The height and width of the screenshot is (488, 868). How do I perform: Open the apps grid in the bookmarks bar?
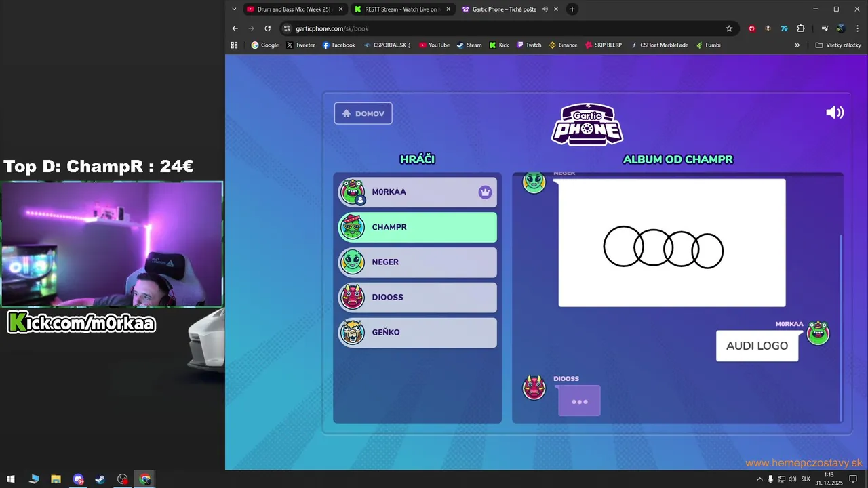tap(235, 45)
